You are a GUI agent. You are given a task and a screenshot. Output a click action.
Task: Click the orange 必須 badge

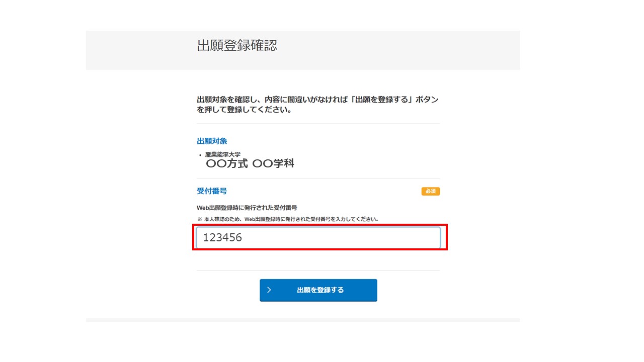coord(431,191)
